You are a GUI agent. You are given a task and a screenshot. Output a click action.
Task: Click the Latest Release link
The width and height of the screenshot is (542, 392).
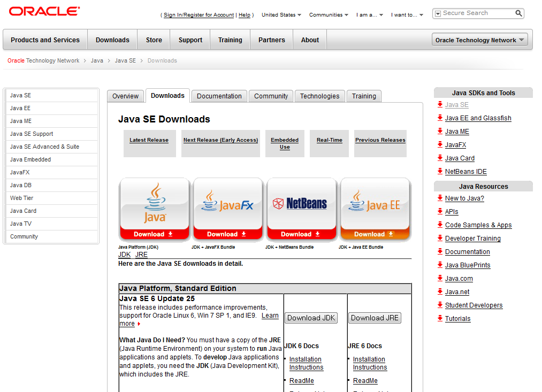(x=149, y=140)
